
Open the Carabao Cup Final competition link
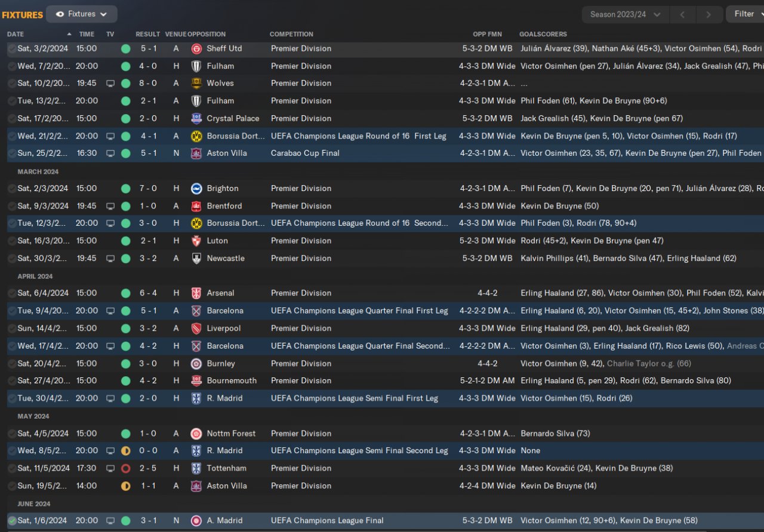(305, 153)
